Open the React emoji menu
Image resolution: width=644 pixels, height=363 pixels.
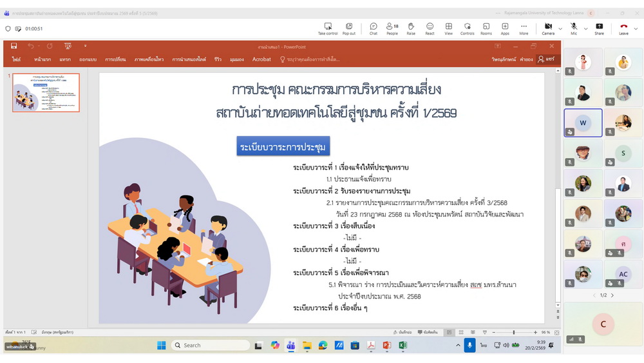pos(430,28)
